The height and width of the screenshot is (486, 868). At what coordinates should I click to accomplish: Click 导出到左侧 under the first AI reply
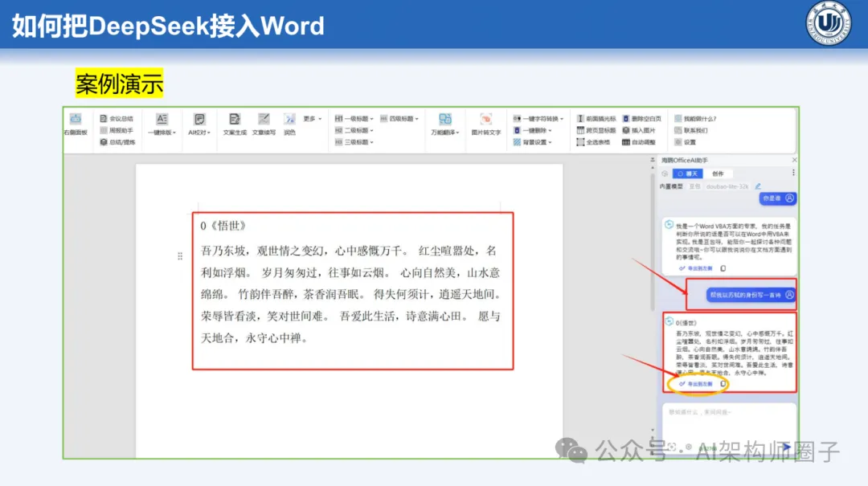(696, 268)
